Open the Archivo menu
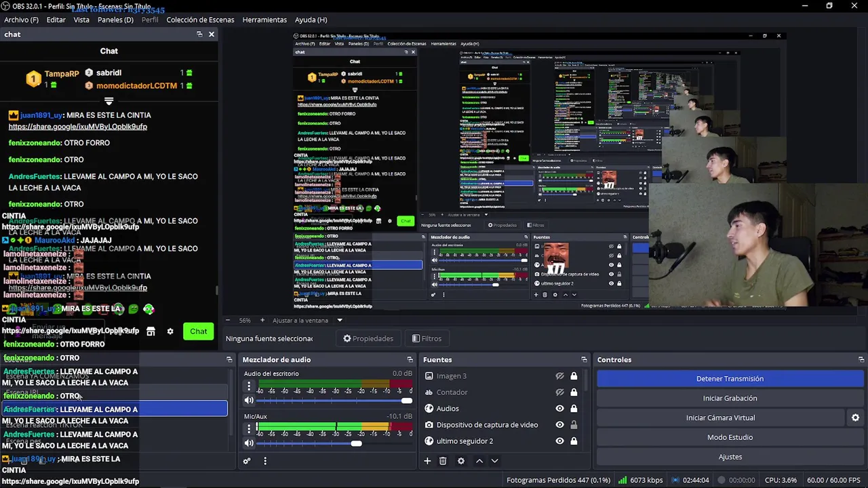 (21, 20)
